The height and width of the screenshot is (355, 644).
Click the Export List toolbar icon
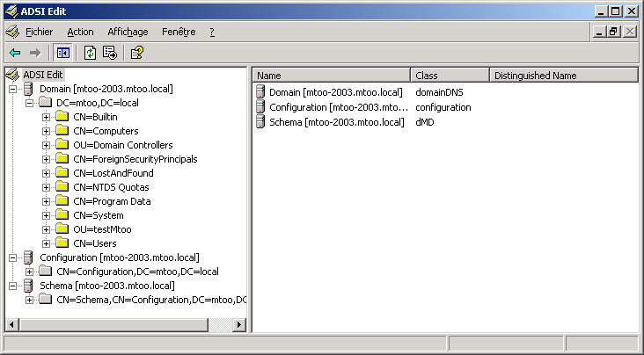(110, 53)
